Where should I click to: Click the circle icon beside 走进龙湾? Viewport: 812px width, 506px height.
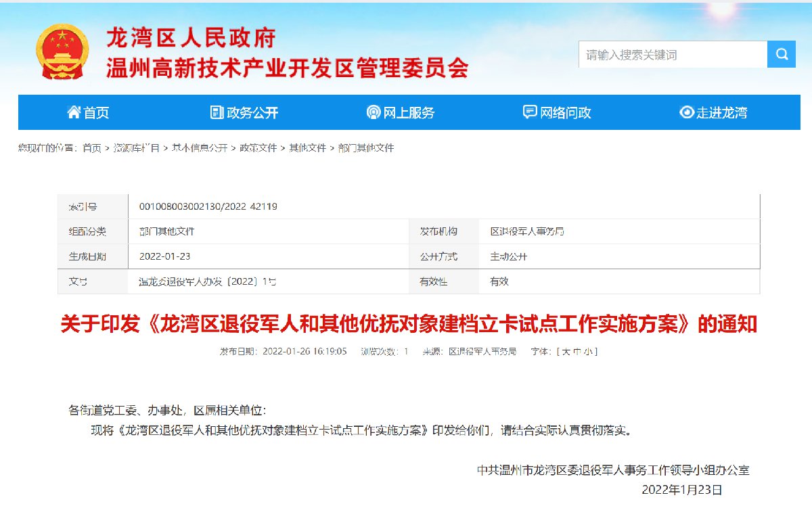(x=687, y=112)
